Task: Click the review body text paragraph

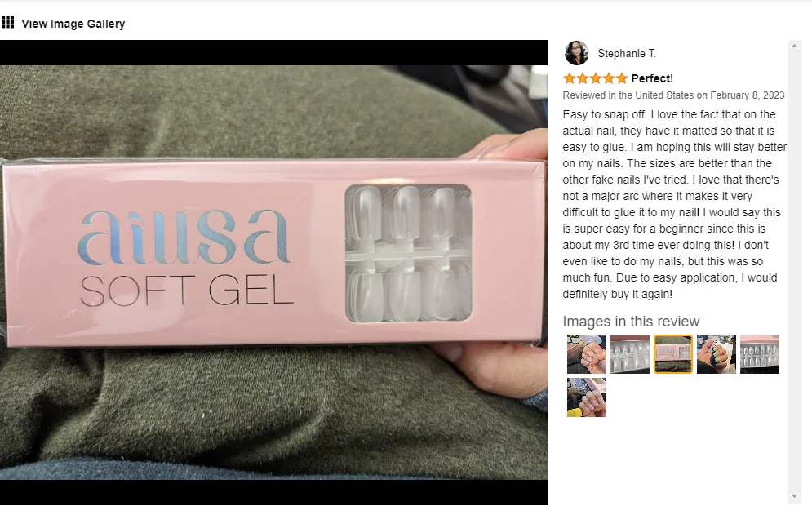Action: point(674,204)
